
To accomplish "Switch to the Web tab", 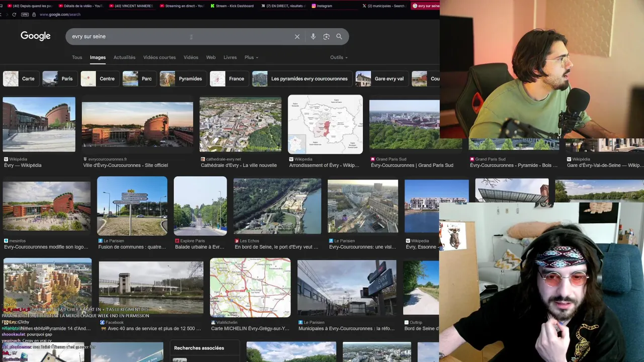I will 211,57.
